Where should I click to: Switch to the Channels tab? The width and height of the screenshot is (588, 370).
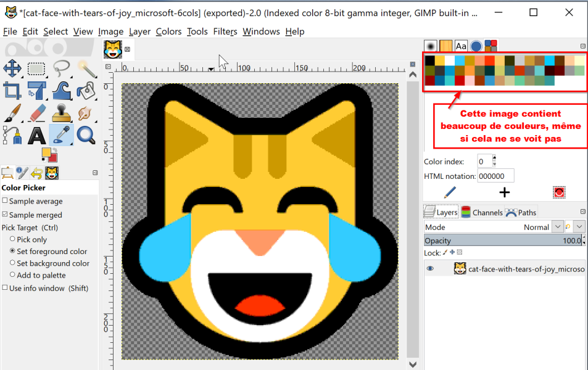(x=482, y=213)
